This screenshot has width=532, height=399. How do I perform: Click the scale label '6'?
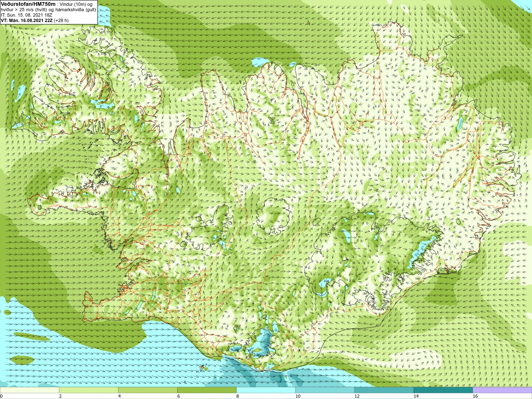178,396
